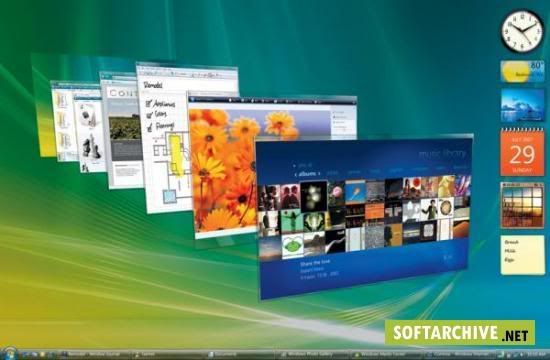The height and width of the screenshot is (360, 550).
Task: Click the analog clock gadget in sidebar
Action: 522,31
